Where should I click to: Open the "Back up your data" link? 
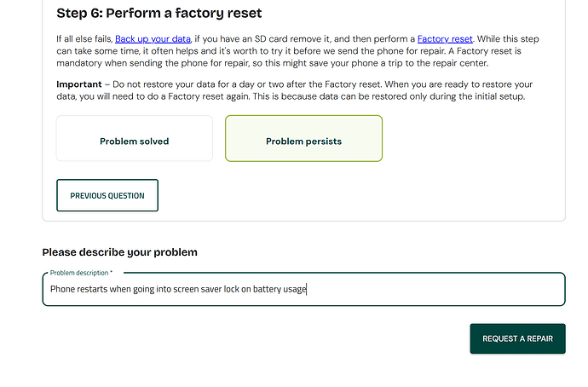coord(153,39)
